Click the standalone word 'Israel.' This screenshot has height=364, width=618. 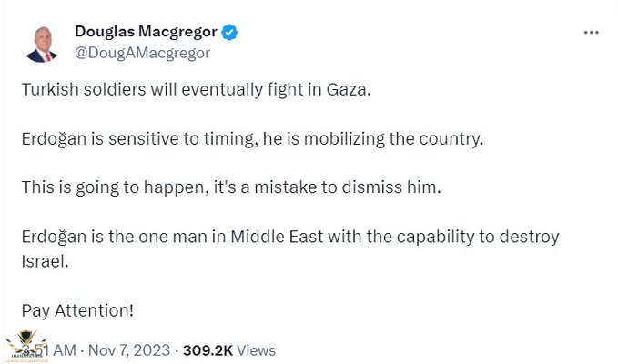45,261
